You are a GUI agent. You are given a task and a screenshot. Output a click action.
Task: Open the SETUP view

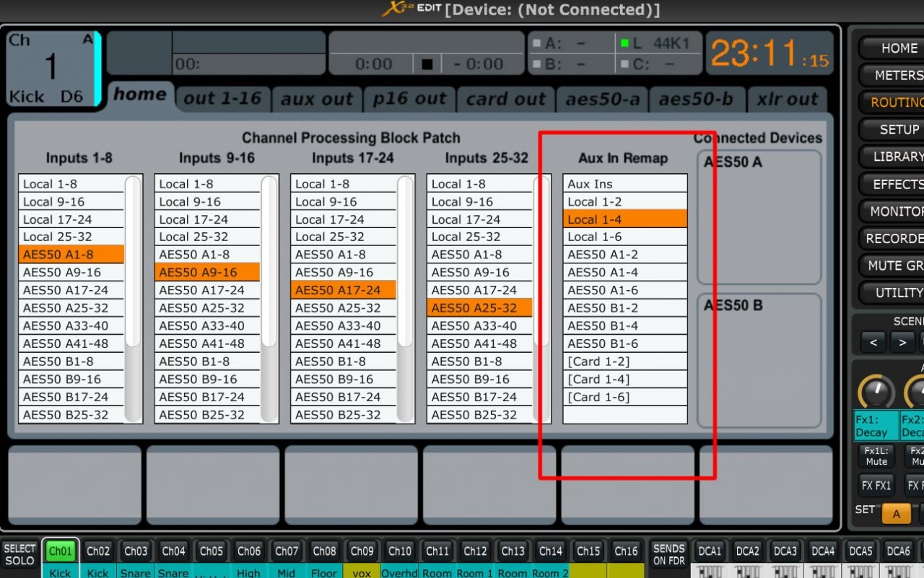point(892,130)
